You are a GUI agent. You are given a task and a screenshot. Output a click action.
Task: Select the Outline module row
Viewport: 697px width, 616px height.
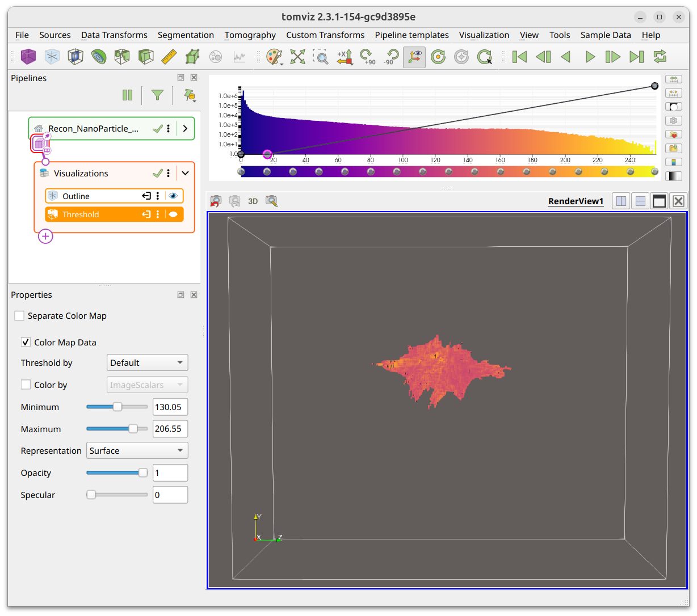(x=114, y=196)
